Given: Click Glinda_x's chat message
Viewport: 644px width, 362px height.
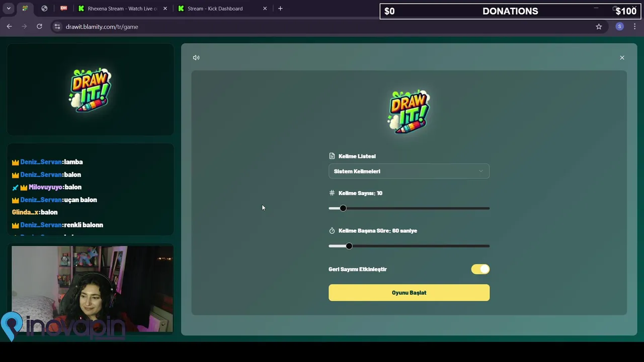Looking at the screenshot, I should pyautogui.click(x=35, y=212).
